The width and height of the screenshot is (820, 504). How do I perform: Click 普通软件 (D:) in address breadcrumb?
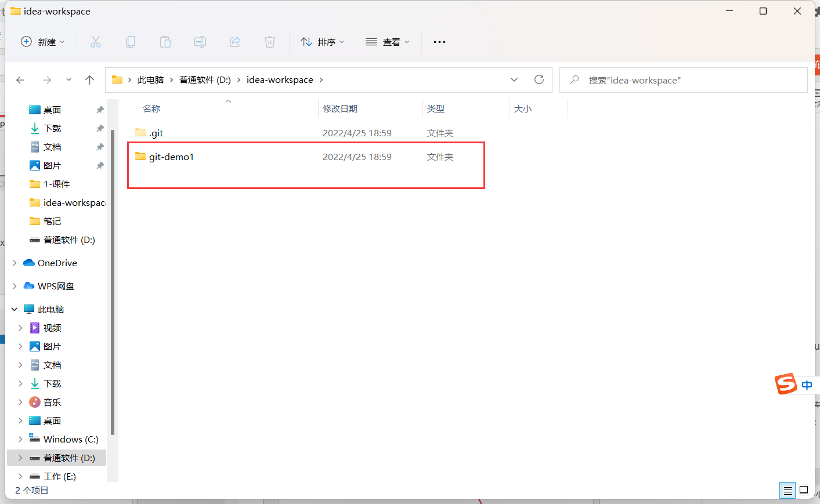point(205,80)
